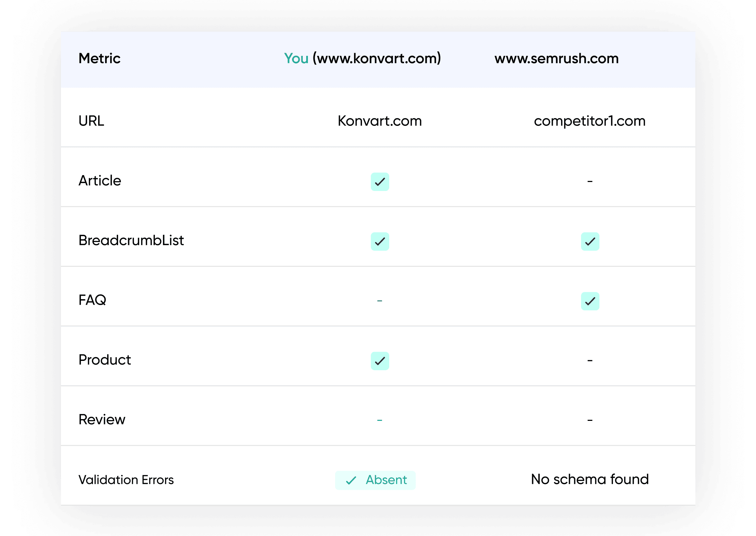Screen dimensions: 756x536
Task: Click the Product checkmark for Konvart
Action: tap(380, 361)
